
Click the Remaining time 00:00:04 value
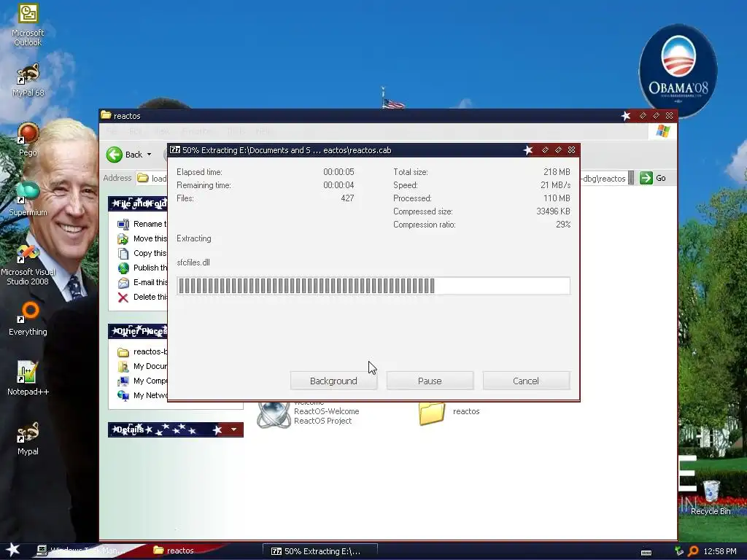(x=338, y=185)
